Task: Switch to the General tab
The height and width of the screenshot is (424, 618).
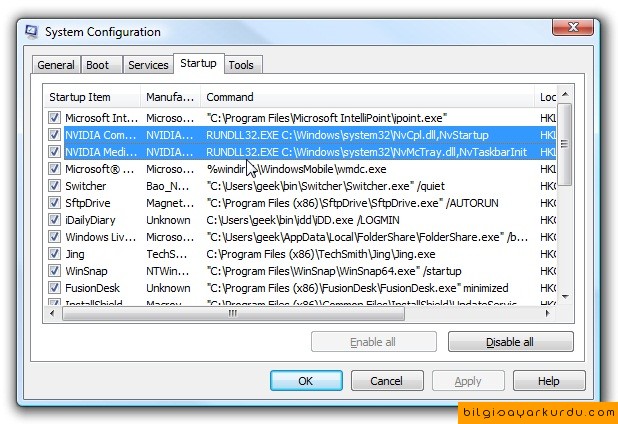Action: coord(56,65)
